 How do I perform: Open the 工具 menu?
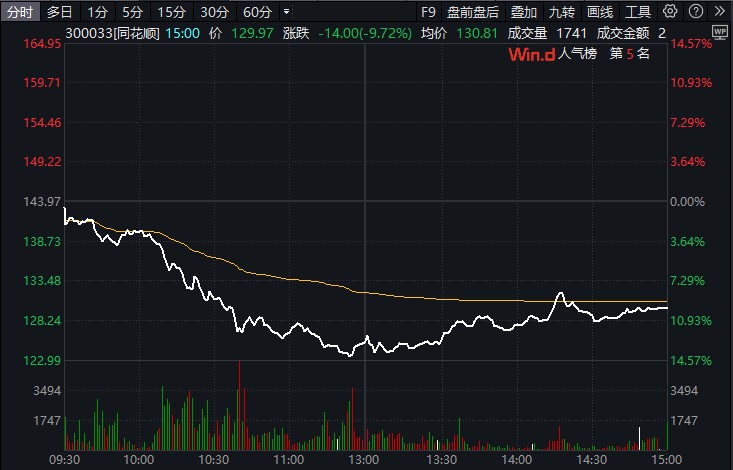(638, 12)
